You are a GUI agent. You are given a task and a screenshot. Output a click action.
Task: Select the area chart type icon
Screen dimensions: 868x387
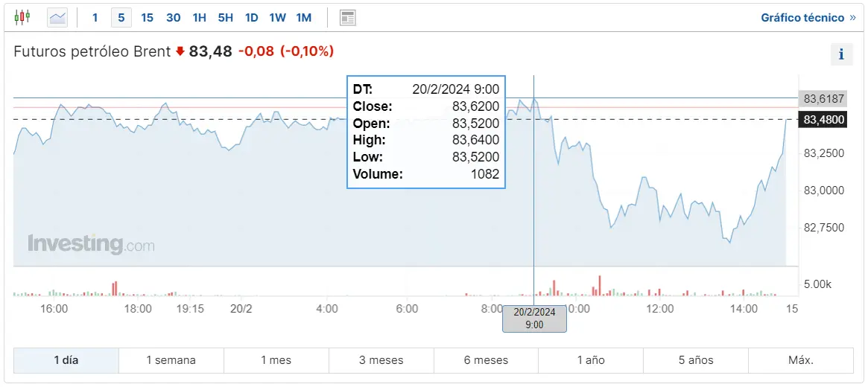coord(57,17)
